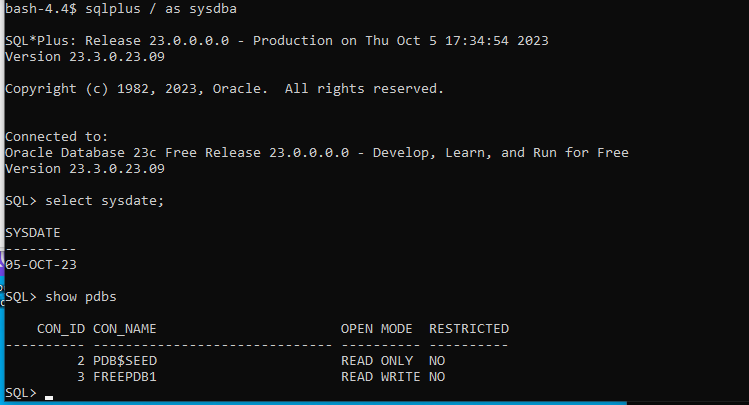The height and width of the screenshot is (405, 749).
Task: Click 'Oracle Database 23c Free Release' line
Action: pos(317,153)
